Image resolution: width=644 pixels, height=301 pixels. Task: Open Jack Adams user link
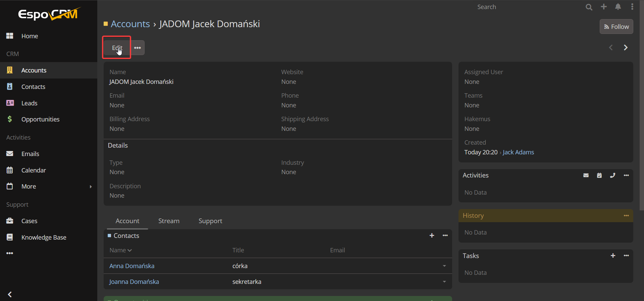point(518,152)
